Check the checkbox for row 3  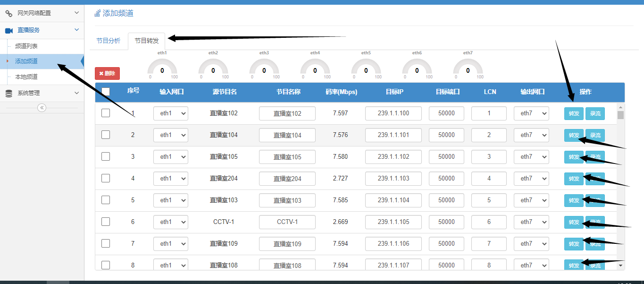pyautogui.click(x=106, y=156)
